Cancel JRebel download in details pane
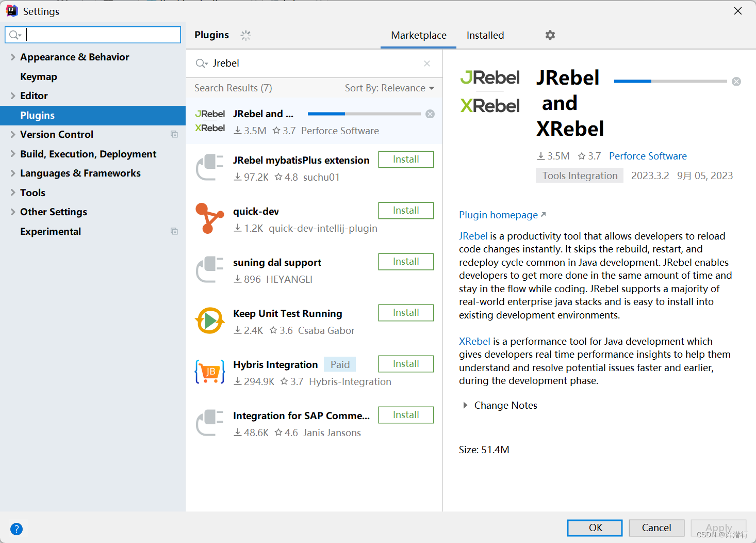Screen dimensions: 756x543 736,82
